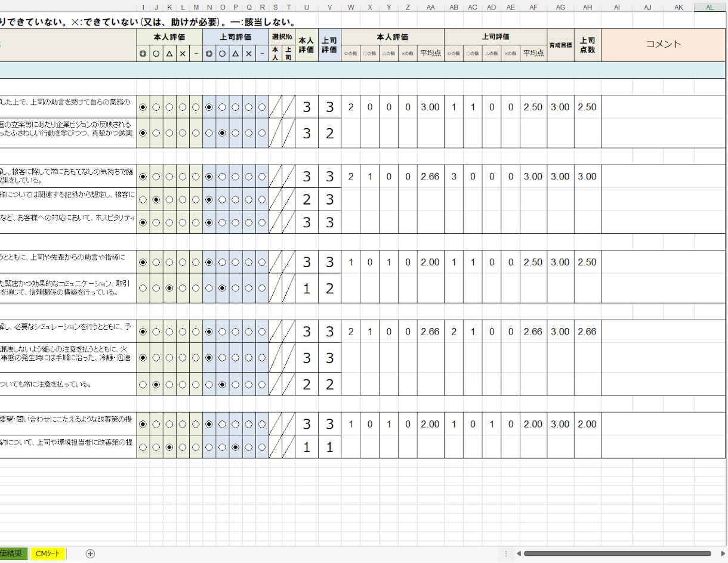Select column U header
728x563 pixels.
(307, 7)
